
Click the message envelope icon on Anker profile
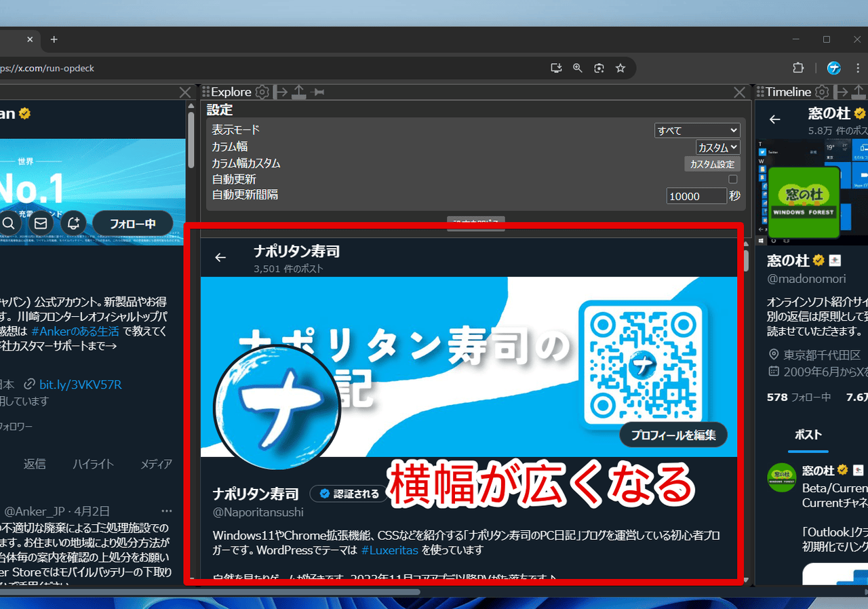click(41, 223)
